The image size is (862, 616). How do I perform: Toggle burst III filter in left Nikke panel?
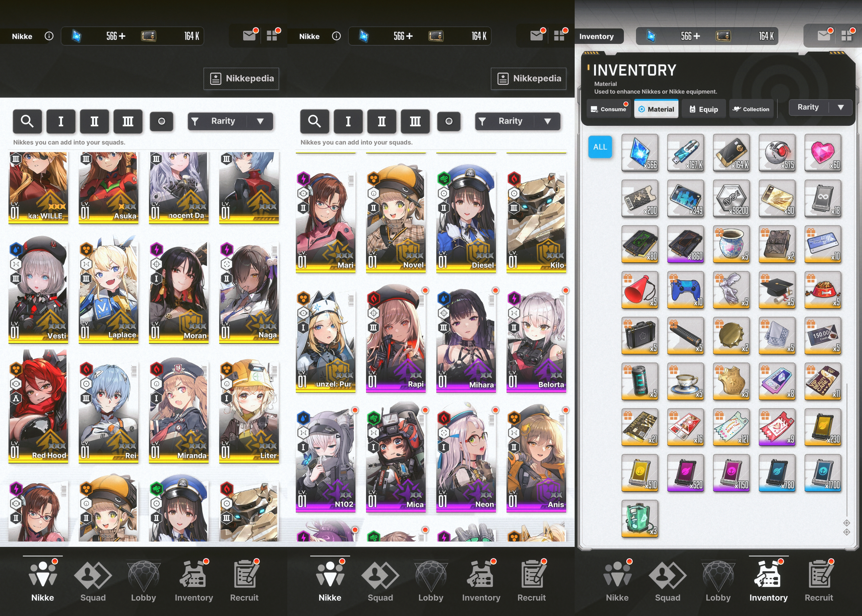[x=128, y=121]
